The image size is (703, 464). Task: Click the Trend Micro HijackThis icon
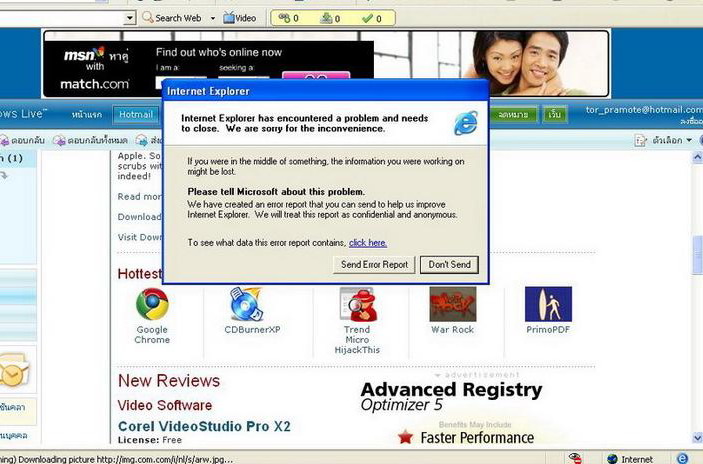357,304
